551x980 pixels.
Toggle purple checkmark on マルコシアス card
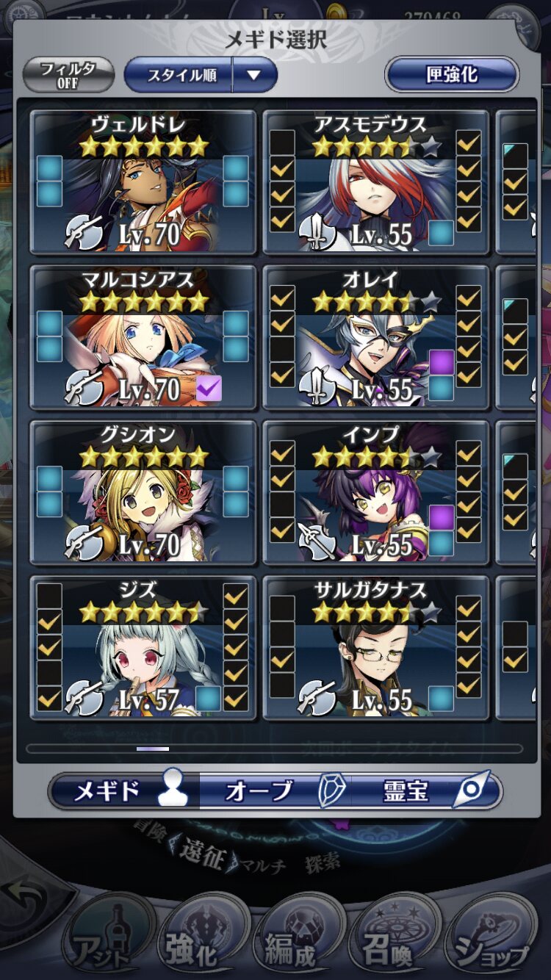pyautogui.click(x=209, y=388)
